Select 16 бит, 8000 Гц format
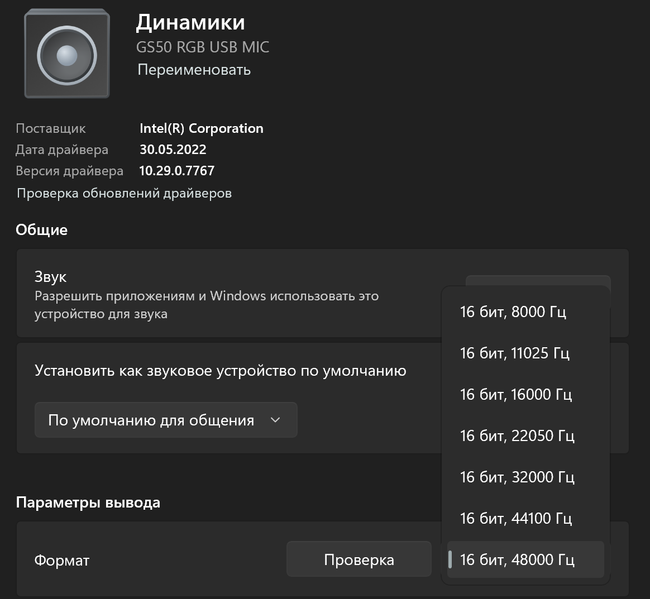The width and height of the screenshot is (650, 599). pyautogui.click(x=513, y=312)
